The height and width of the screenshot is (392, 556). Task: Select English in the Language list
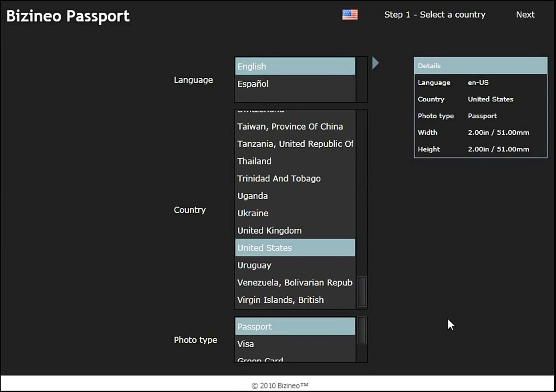tap(295, 66)
